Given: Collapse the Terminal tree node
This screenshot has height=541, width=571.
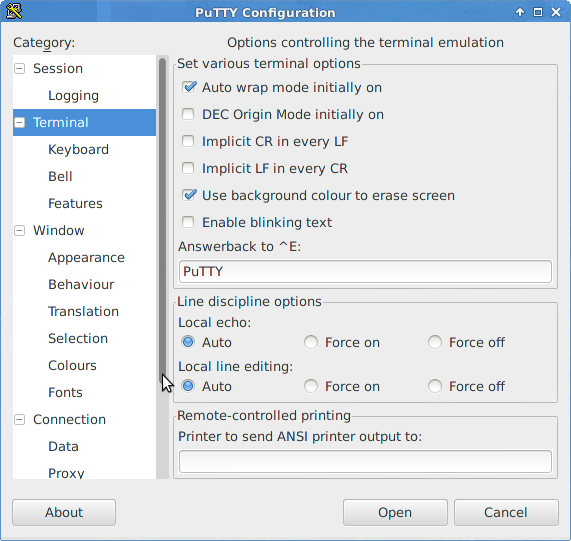Looking at the screenshot, I should tap(20, 122).
